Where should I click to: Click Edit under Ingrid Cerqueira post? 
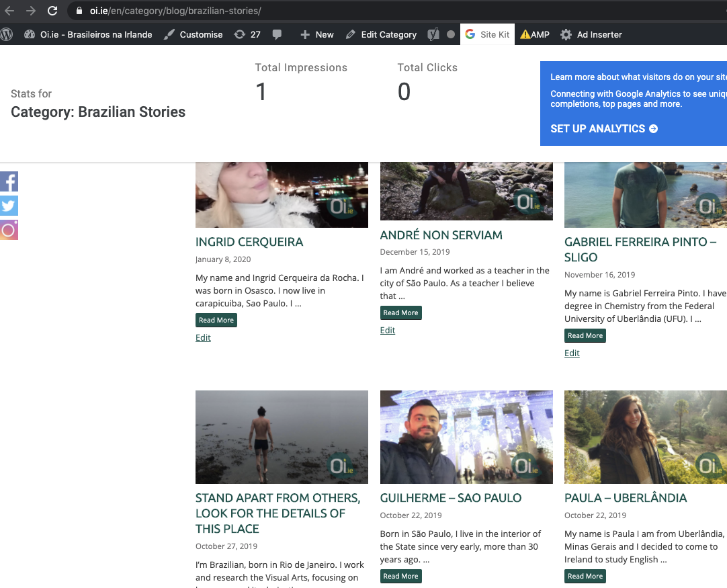tap(203, 337)
